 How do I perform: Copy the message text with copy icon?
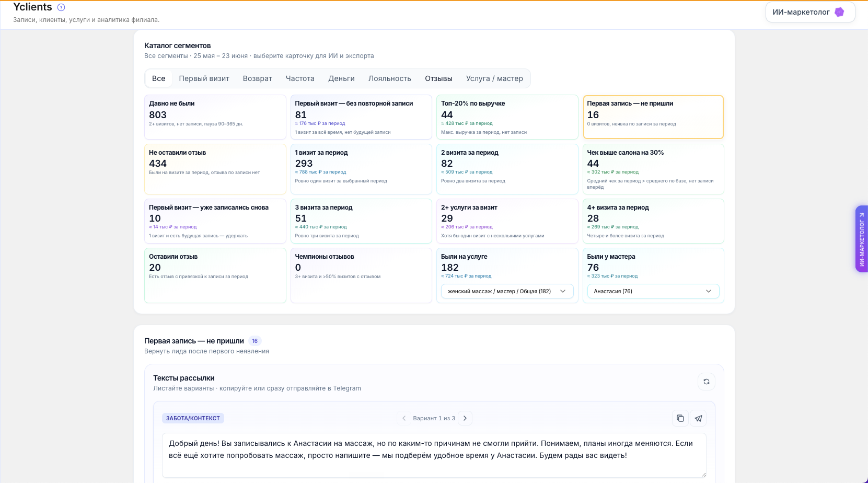click(x=680, y=418)
